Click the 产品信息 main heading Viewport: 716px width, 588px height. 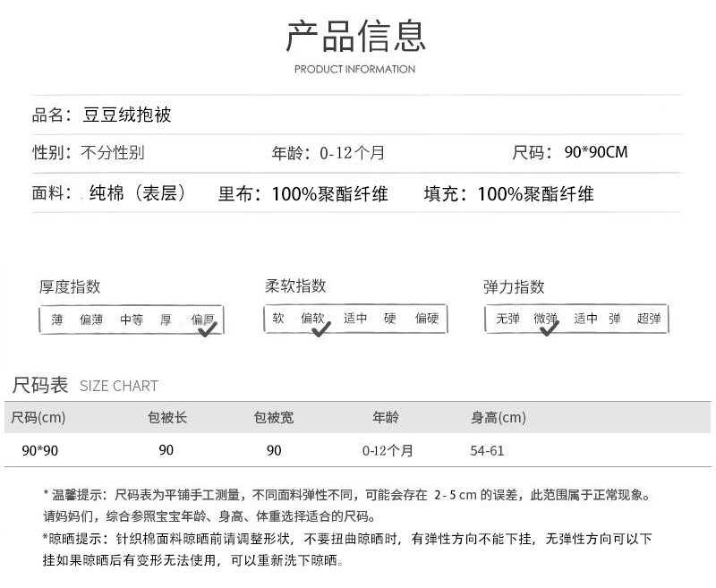tap(355, 36)
